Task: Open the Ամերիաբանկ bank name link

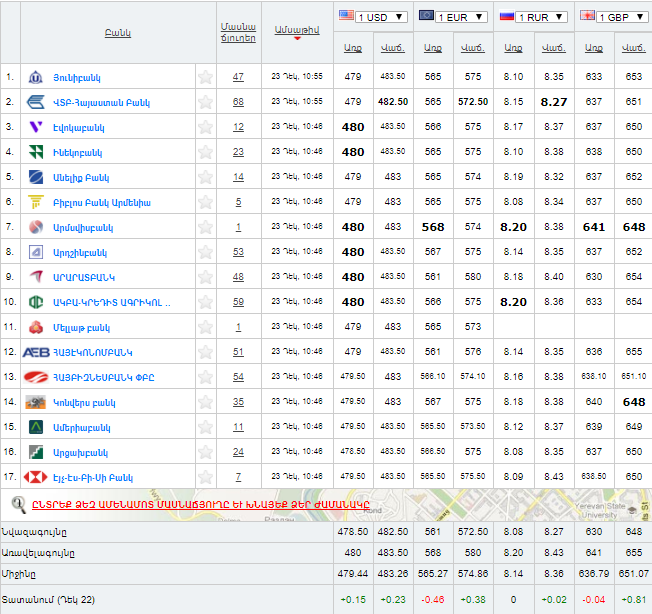Action: tap(82, 428)
